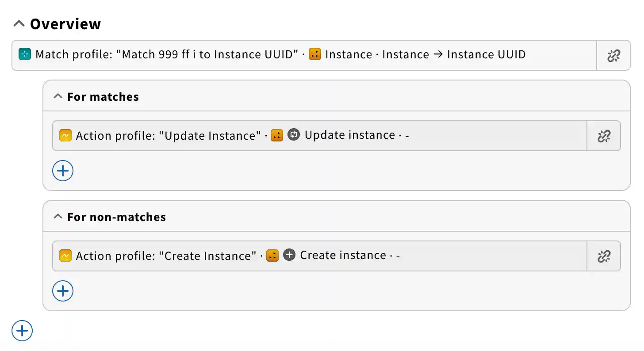Collapse the For non-matches section

pyautogui.click(x=57, y=217)
